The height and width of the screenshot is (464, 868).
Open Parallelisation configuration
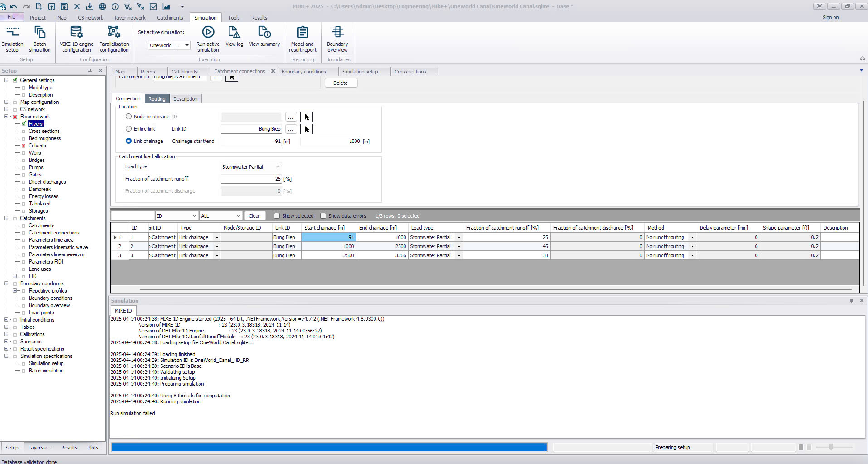pos(114,33)
